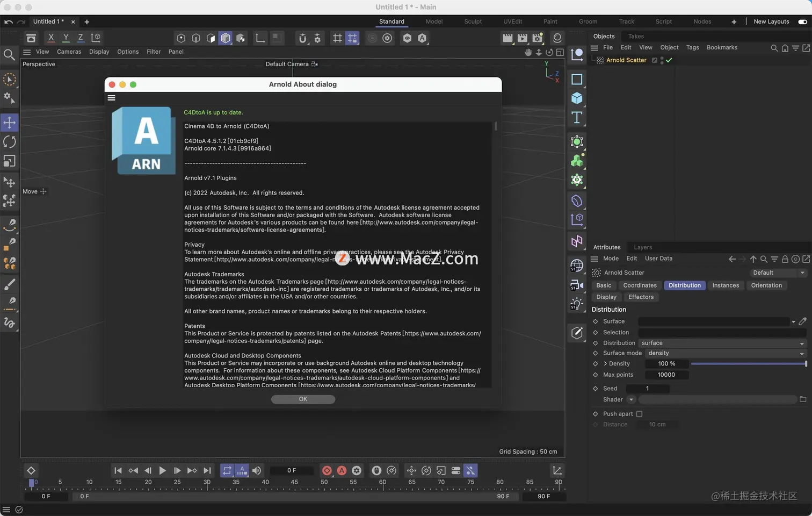Open the Distribution tab in Attributes

[685, 285]
